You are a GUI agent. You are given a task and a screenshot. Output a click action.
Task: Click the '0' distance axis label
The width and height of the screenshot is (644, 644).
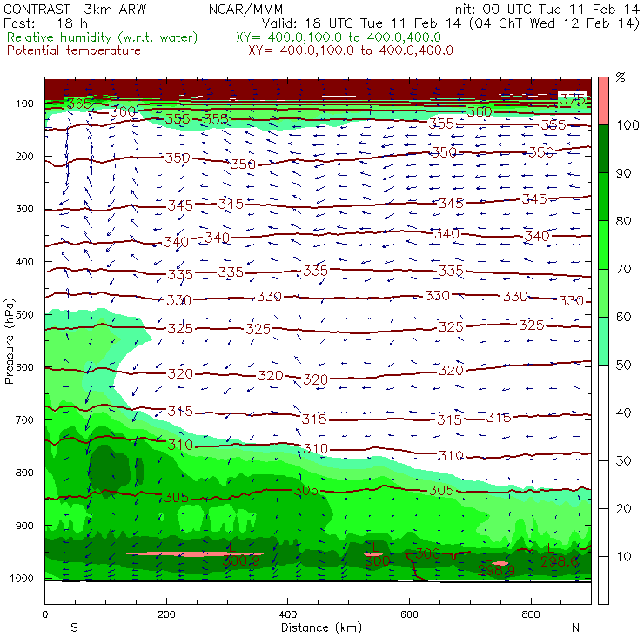[x=44, y=614]
